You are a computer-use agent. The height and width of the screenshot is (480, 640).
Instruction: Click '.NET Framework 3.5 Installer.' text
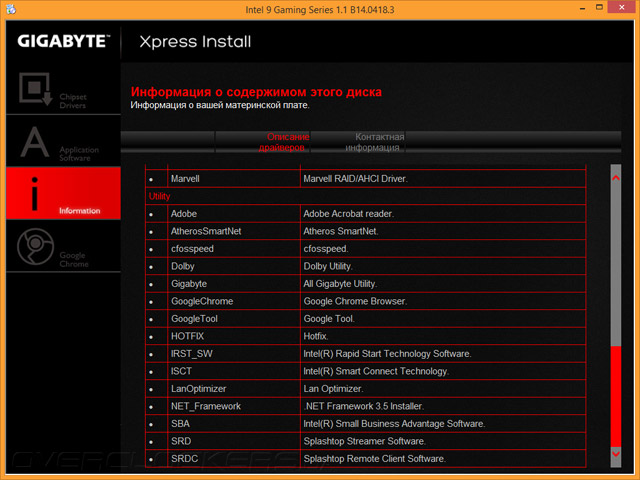(x=364, y=407)
